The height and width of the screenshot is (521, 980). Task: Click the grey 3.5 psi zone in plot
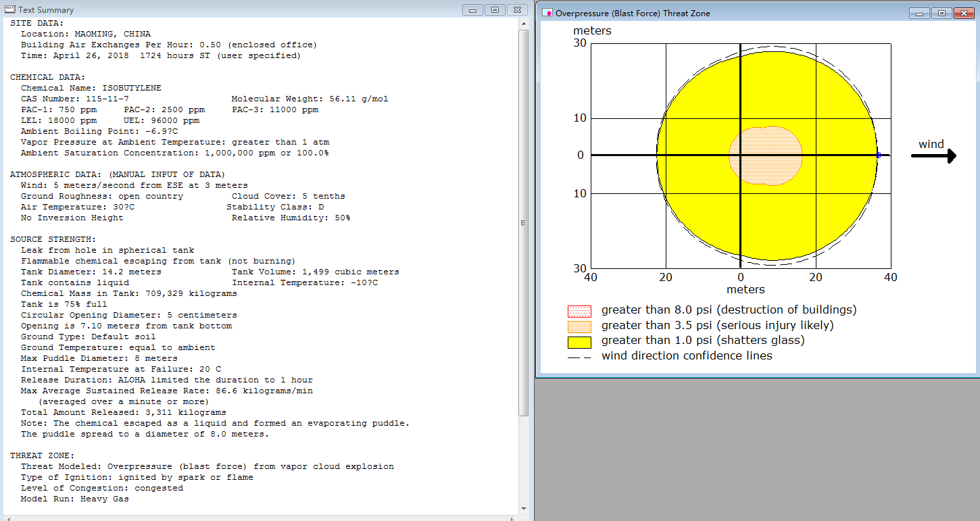(x=766, y=155)
